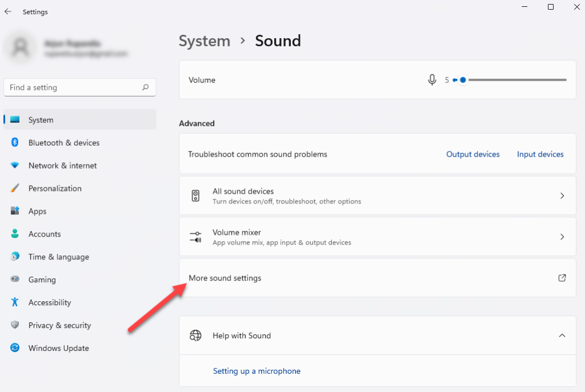
Task: Click the Personalization paintbrush icon
Action: (15, 189)
